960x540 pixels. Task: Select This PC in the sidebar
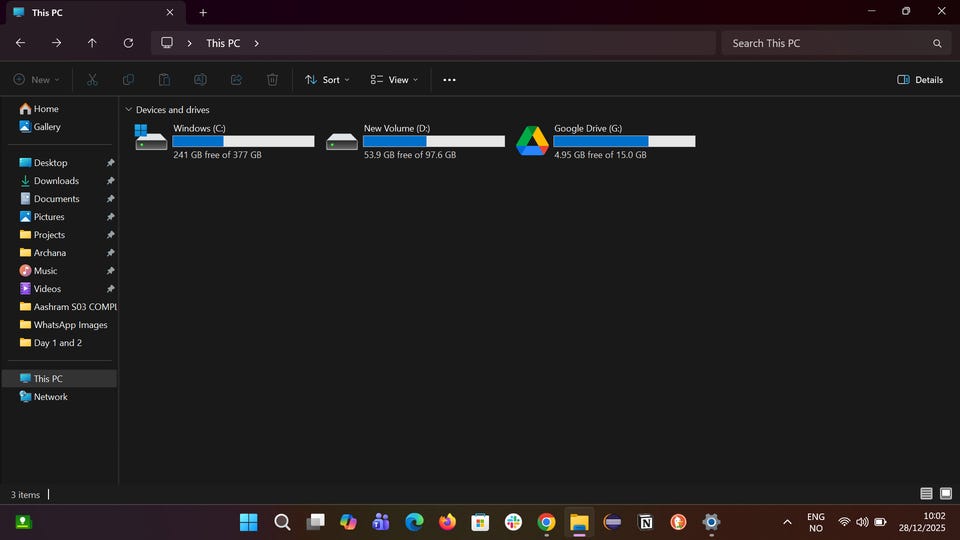tap(60, 378)
